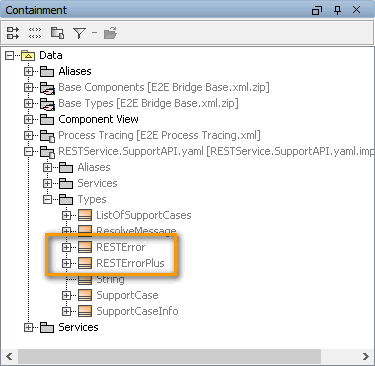Click the expand all tree toolbar icon
Screen dimensions: 375x366
click(x=13, y=33)
